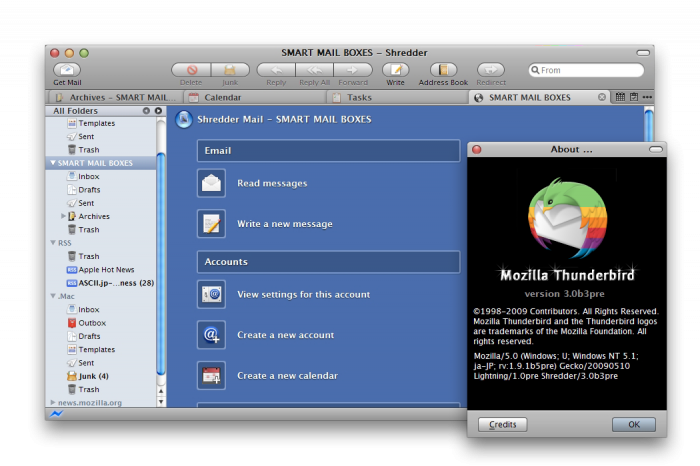Expand the news.mozilla.org account
The width and height of the screenshot is (700, 466).
(x=53, y=402)
